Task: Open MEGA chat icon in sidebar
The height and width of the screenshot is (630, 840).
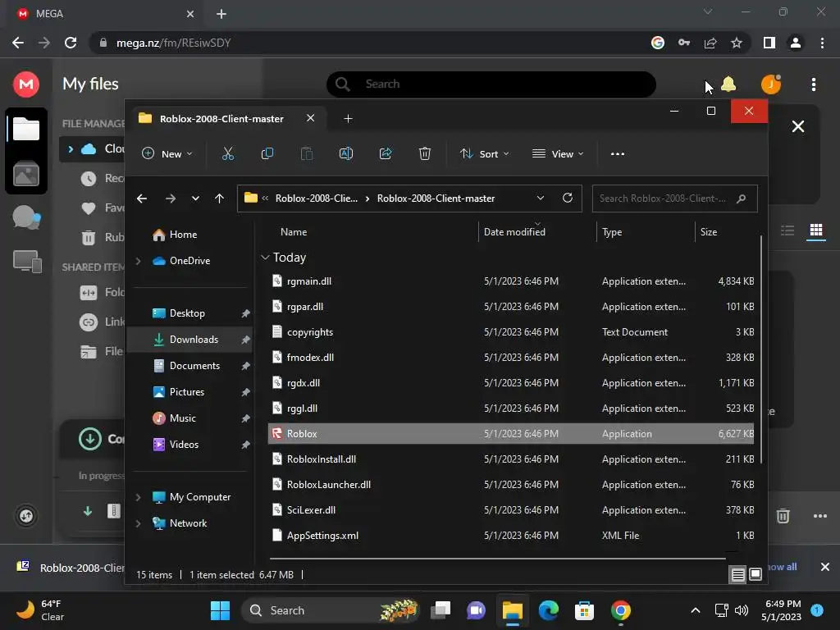Action: (x=26, y=217)
